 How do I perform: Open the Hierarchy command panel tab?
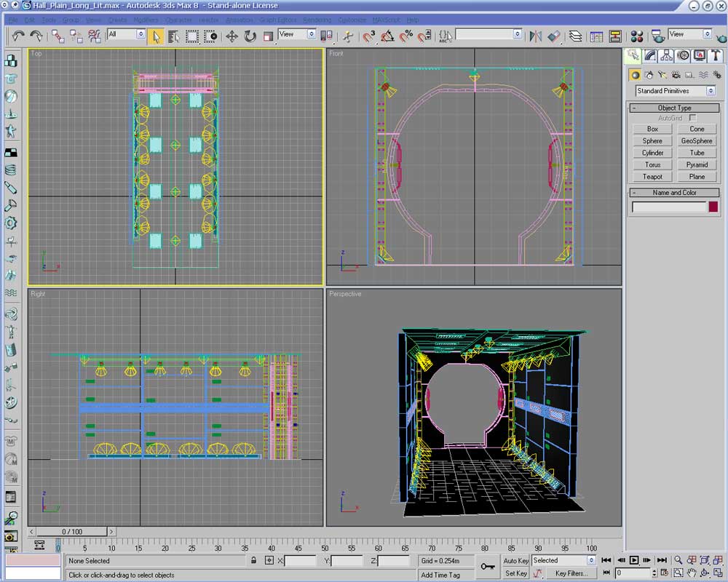tap(666, 55)
